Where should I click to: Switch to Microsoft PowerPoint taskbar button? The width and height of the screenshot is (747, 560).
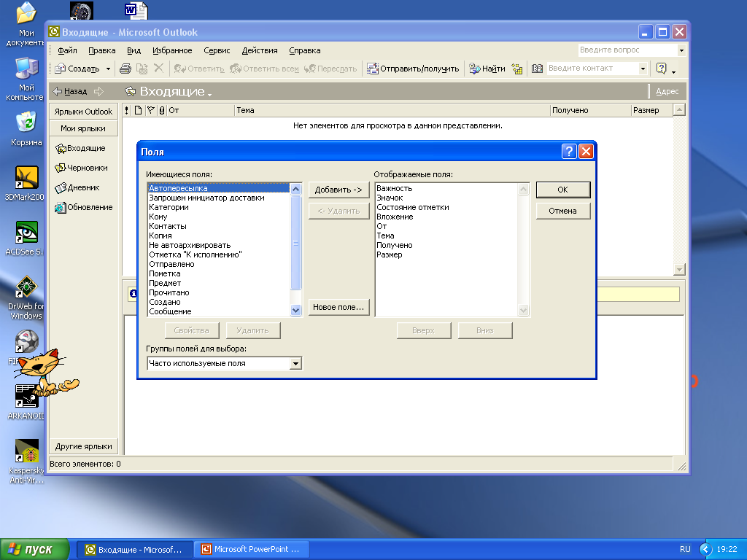click(x=252, y=549)
